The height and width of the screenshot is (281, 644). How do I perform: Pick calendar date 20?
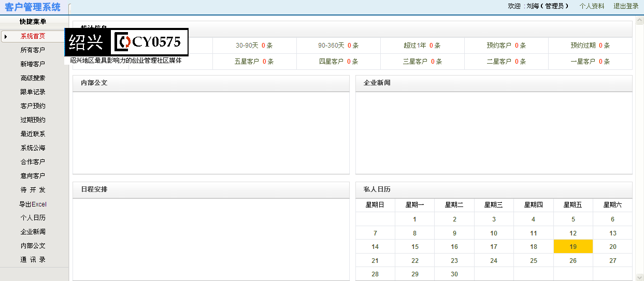click(x=612, y=247)
